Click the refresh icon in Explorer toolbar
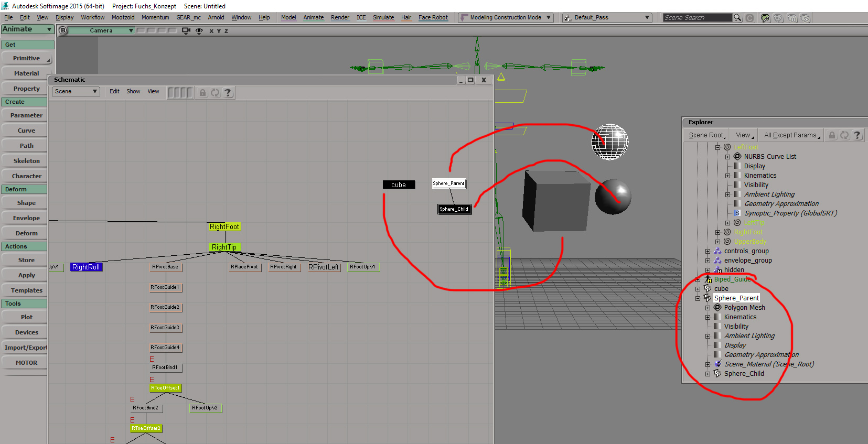Viewport: 868px width, 444px height. tap(844, 135)
